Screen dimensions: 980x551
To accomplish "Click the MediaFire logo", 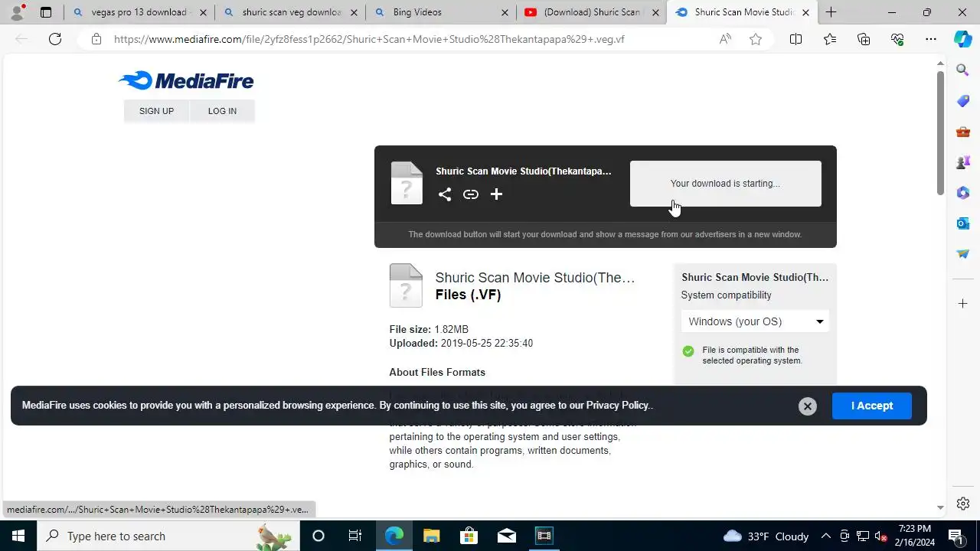I will [186, 80].
